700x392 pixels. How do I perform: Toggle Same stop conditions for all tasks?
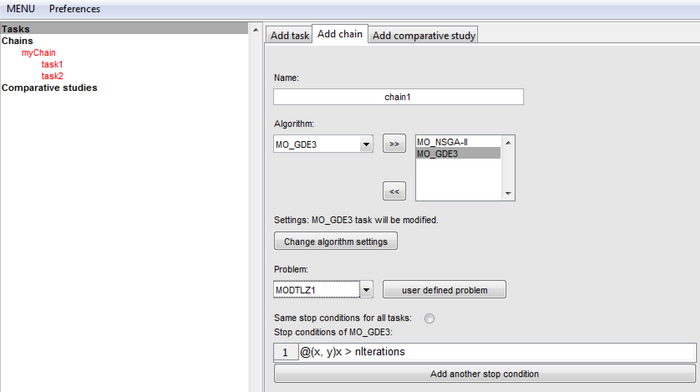pyautogui.click(x=429, y=318)
